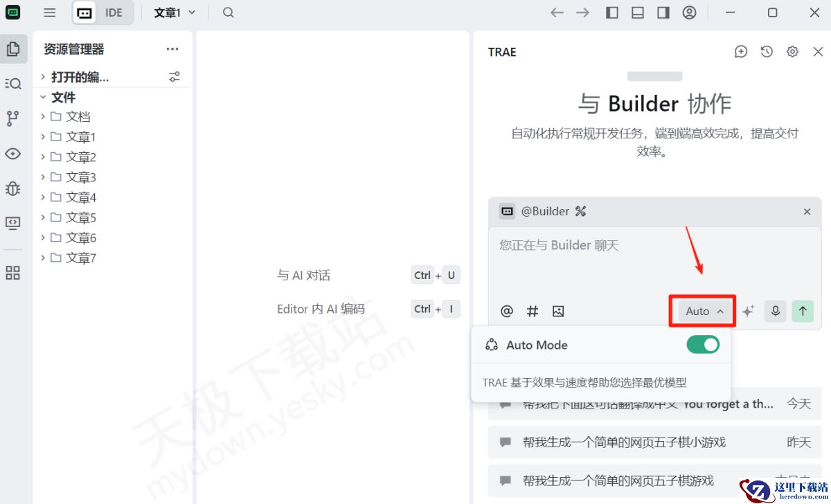Click into the Builder chat input field

point(654,263)
